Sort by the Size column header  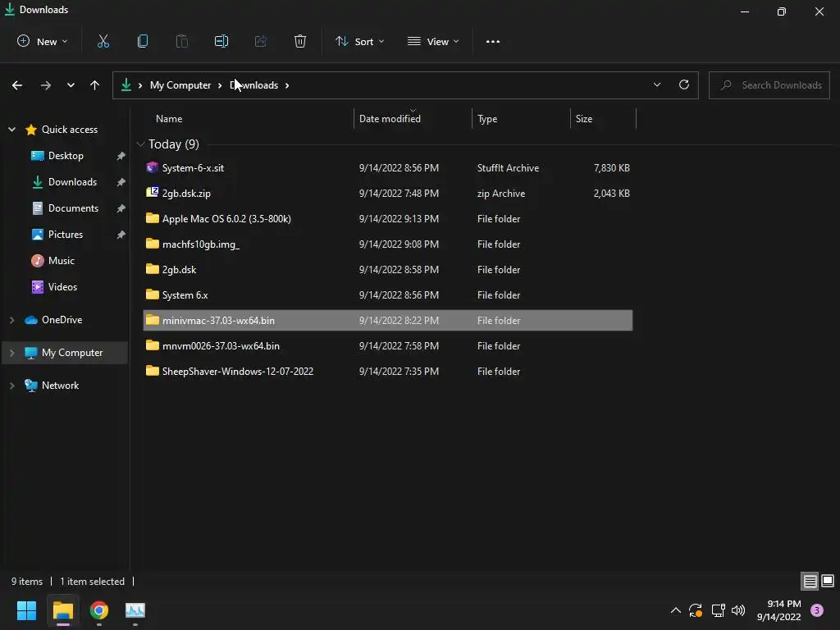(584, 118)
